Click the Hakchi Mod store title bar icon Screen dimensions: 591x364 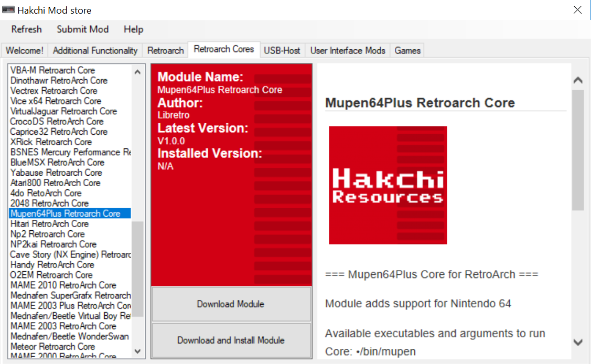click(8, 10)
